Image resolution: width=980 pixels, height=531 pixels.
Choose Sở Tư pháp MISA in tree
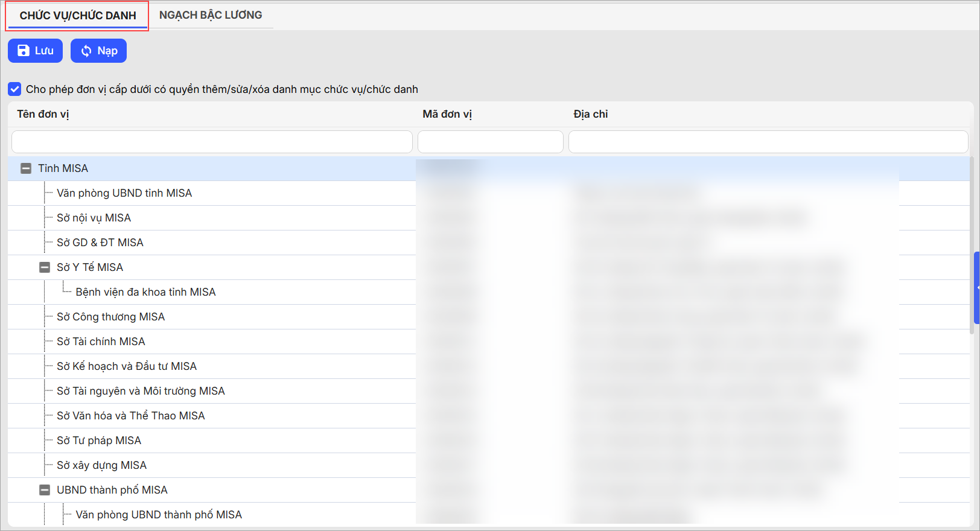point(99,440)
